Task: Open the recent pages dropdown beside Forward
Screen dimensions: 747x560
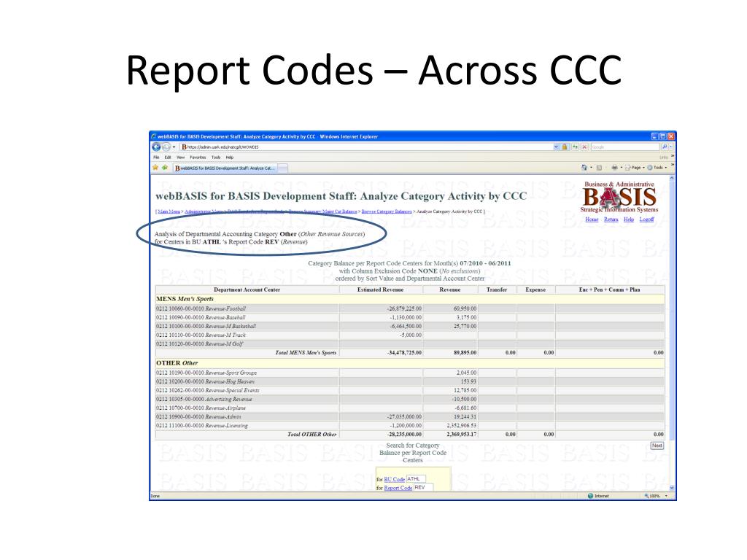Action: (x=174, y=147)
